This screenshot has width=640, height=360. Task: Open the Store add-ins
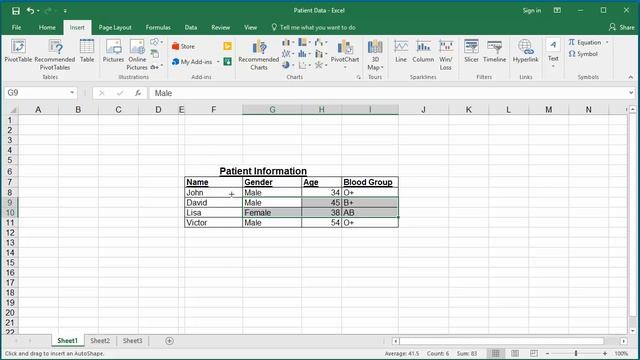(183, 47)
